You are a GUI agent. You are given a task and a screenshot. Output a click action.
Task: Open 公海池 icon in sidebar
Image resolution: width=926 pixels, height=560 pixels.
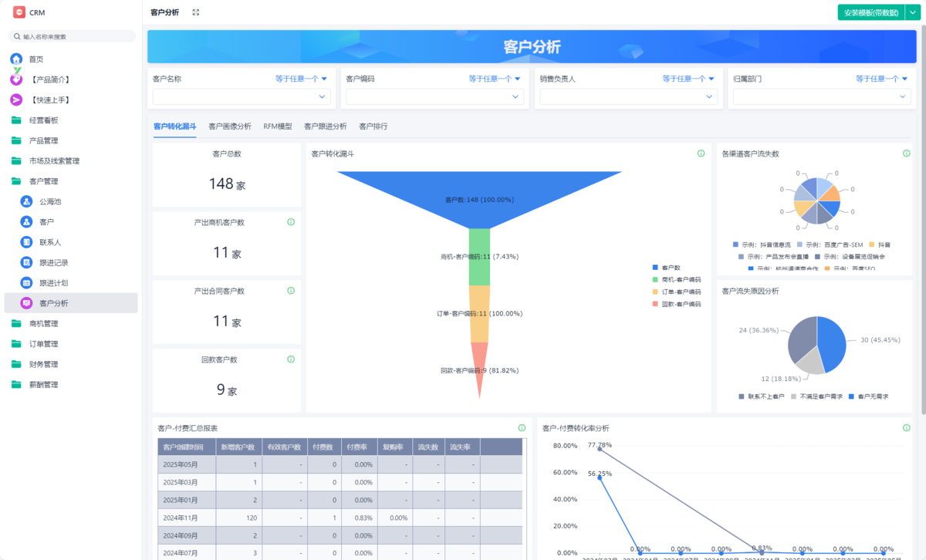click(x=26, y=201)
